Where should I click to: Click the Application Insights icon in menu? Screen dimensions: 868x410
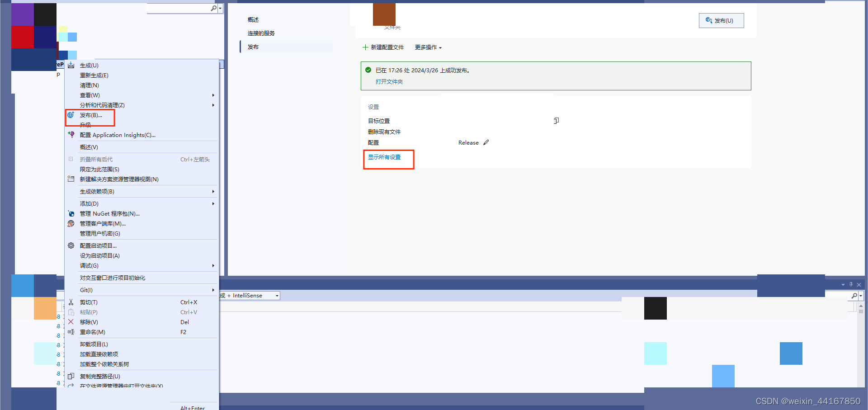[x=71, y=135]
